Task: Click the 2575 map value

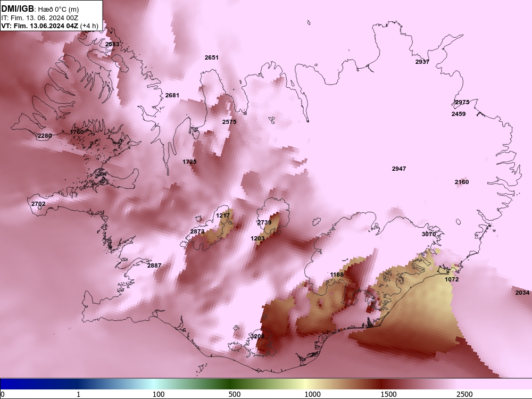Action: [229, 122]
